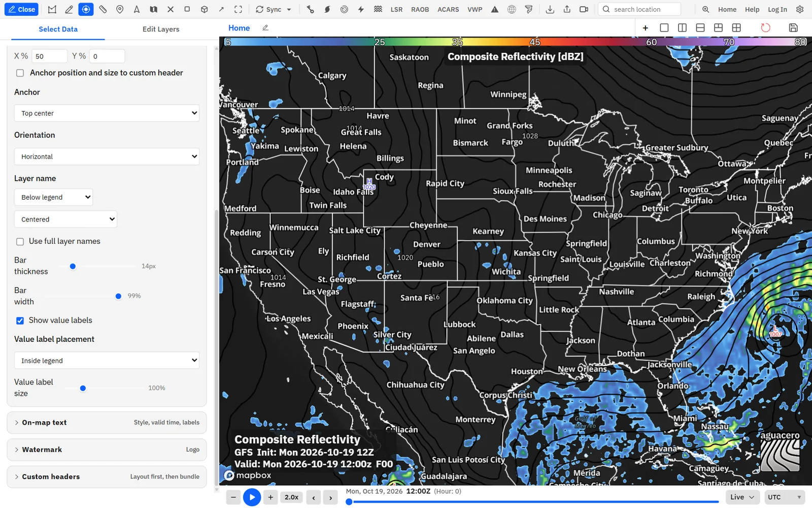
Task: Click the save floppy disk icon
Action: pyautogui.click(x=793, y=27)
